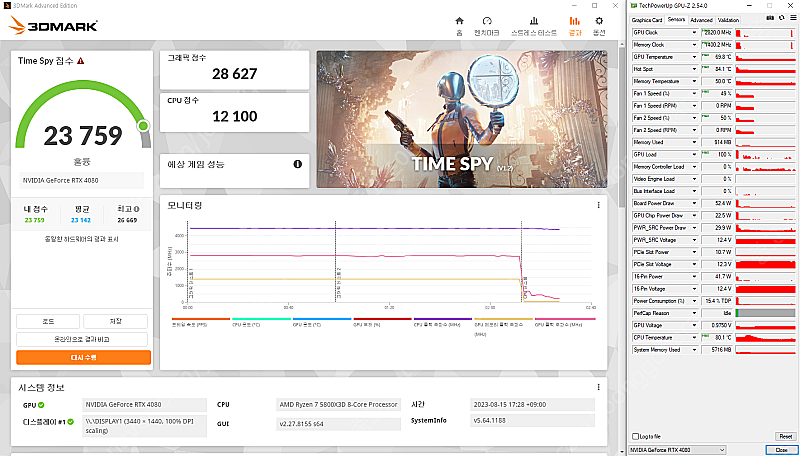
Task: Open the Stress Tests bar chart icon
Action: click(x=534, y=21)
